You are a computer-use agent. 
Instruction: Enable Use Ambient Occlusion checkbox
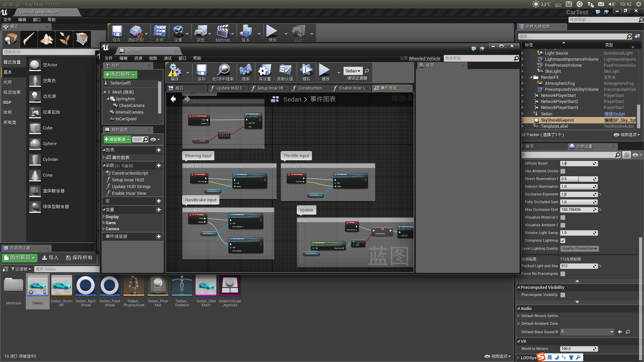click(563, 171)
